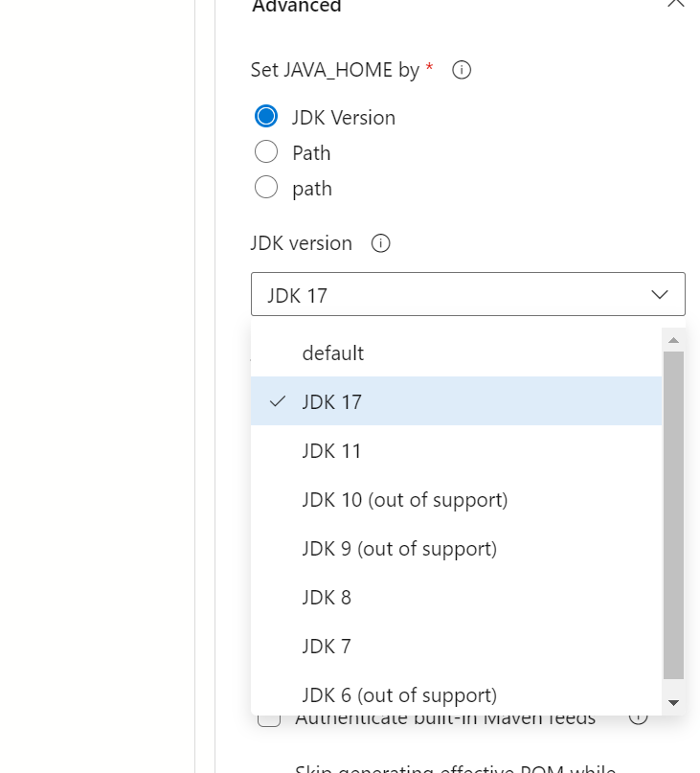The width and height of the screenshot is (700, 773).
Task: Select JDK 8 in the version list
Action: pyautogui.click(x=327, y=597)
